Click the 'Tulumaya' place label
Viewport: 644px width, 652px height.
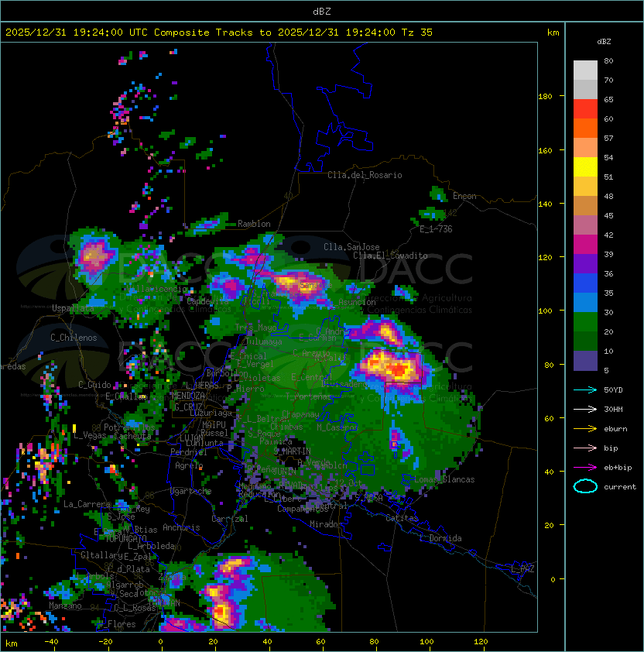pyautogui.click(x=264, y=341)
